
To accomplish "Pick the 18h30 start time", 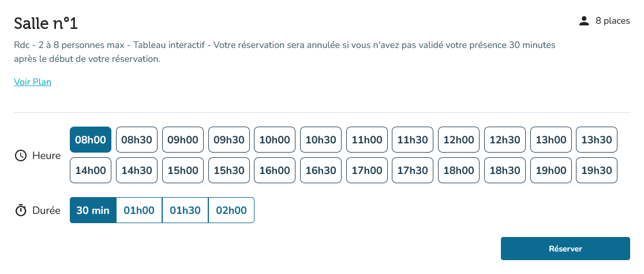I will click(x=505, y=171).
